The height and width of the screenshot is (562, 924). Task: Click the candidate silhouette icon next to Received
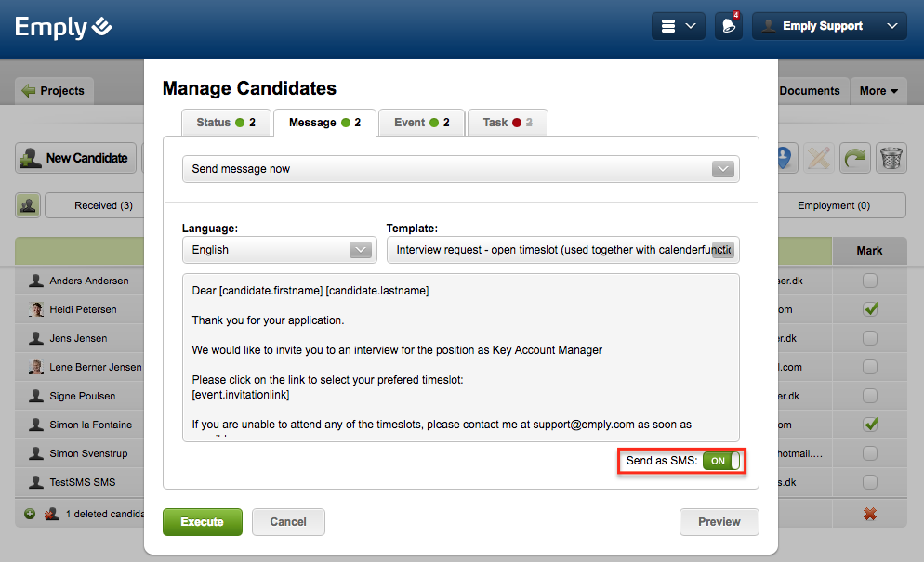click(x=27, y=205)
